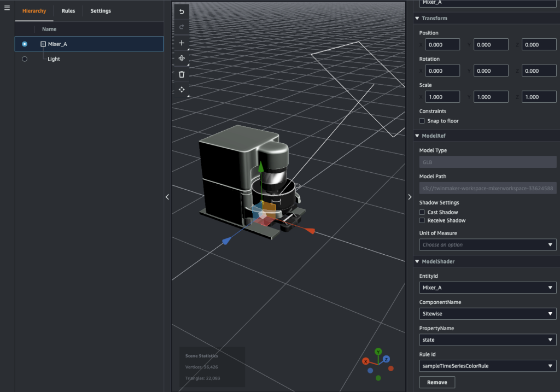Click the trash delete icon

pos(182,74)
